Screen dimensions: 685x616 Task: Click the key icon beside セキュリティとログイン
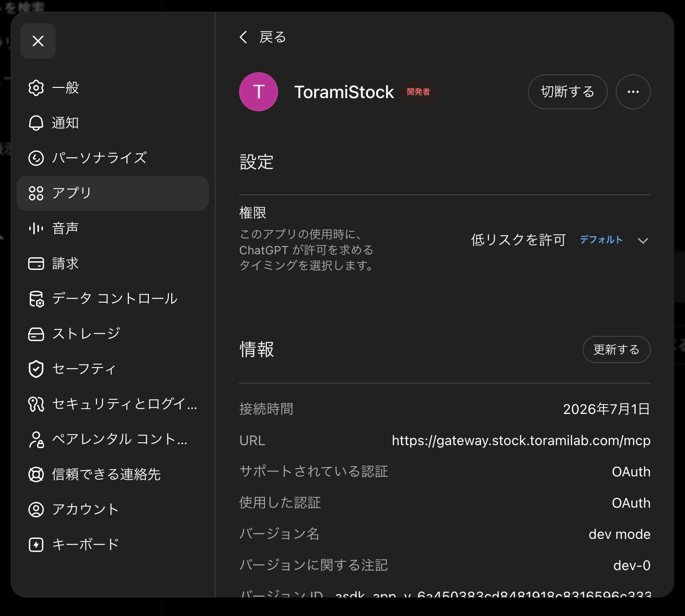click(36, 404)
